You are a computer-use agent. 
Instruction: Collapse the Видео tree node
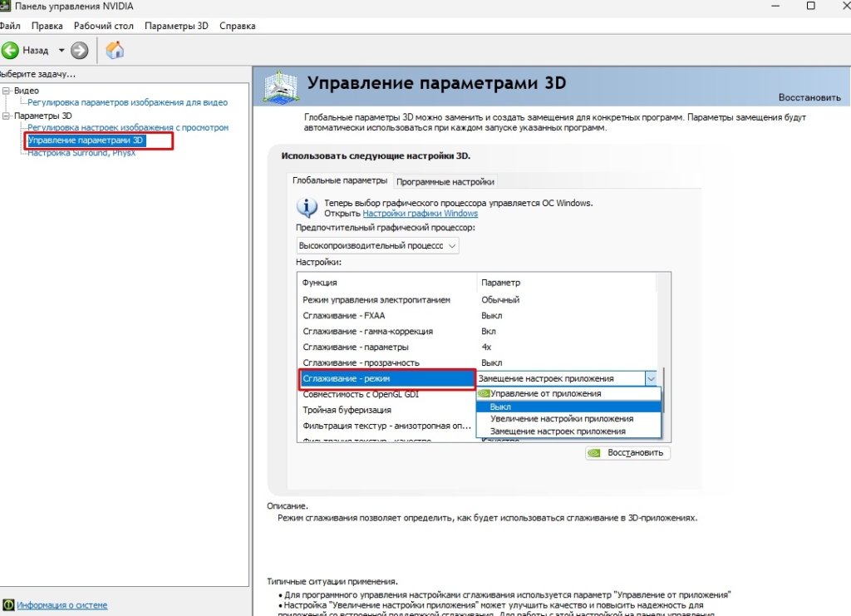(x=6, y=91)
